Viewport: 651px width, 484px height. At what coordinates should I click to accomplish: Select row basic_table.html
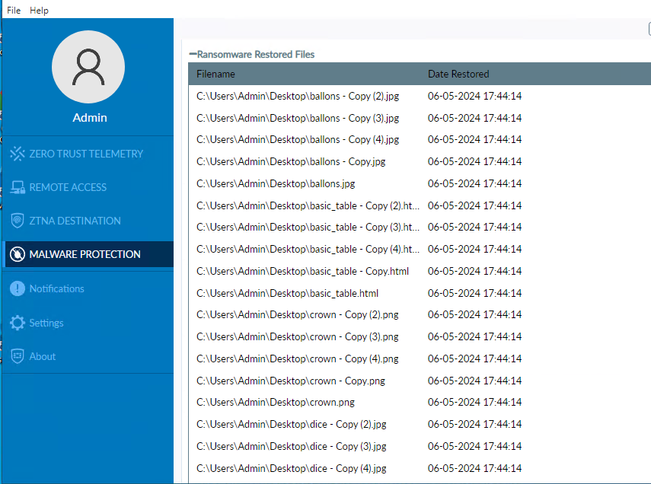coord(419,293)
